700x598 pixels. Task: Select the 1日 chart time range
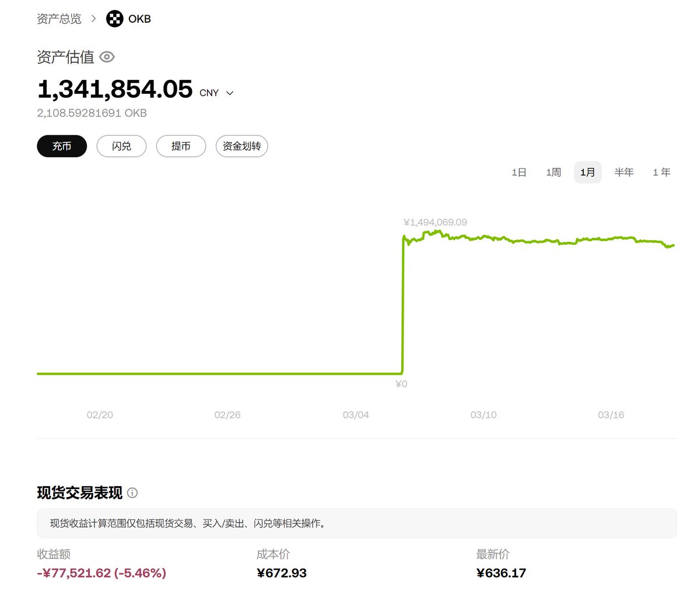(518, 172)
